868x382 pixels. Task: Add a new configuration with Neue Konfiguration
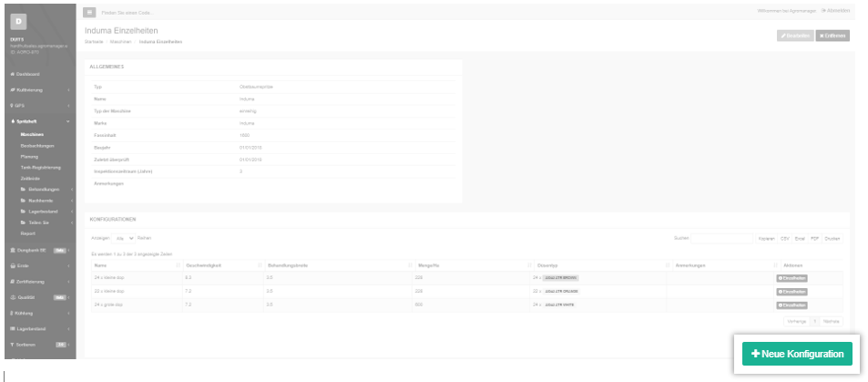click(x=797, y=354)
